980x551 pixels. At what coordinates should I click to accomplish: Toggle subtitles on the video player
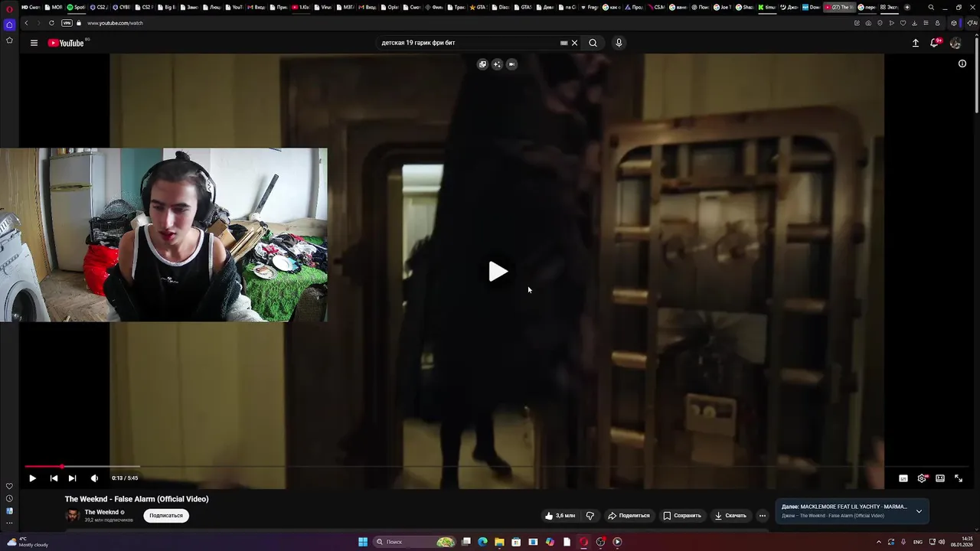(x=903, y=478)
